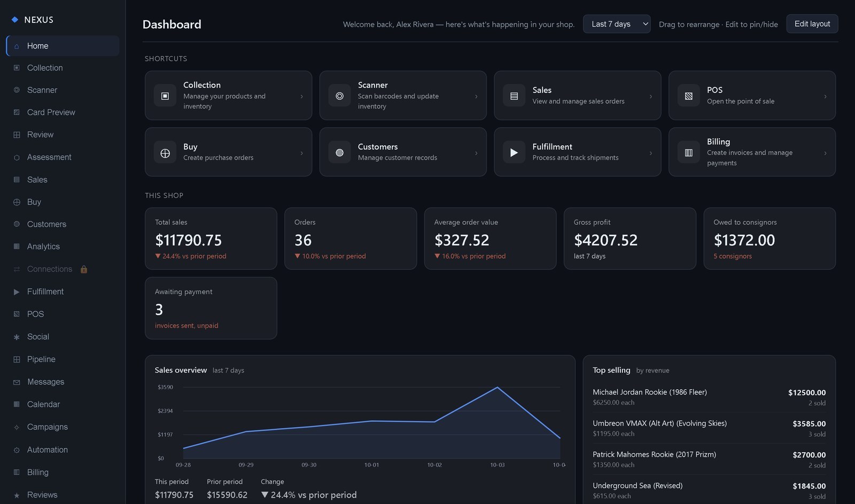Click the Campaigns icon in the sidebar
The image size is (855, 504).
pyautogui.click(x=17, y=427)
